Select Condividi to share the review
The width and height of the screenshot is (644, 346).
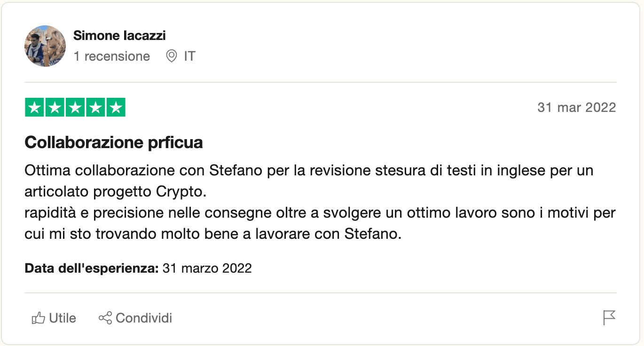click(x=135, y=318)
